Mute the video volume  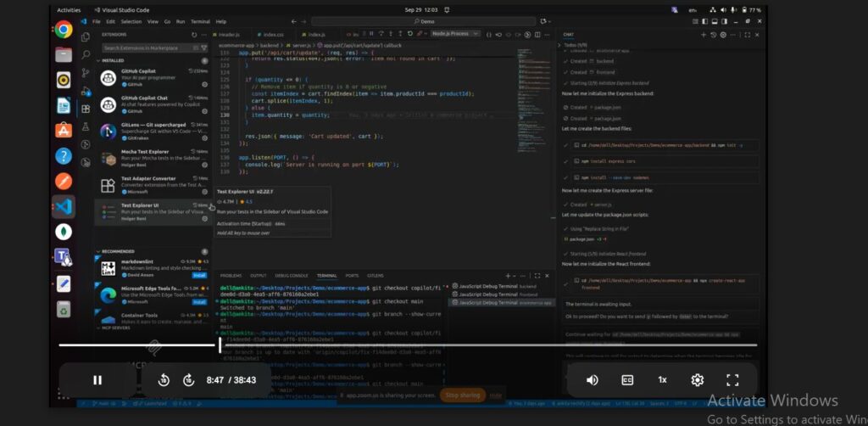click(x=592, y=380)
